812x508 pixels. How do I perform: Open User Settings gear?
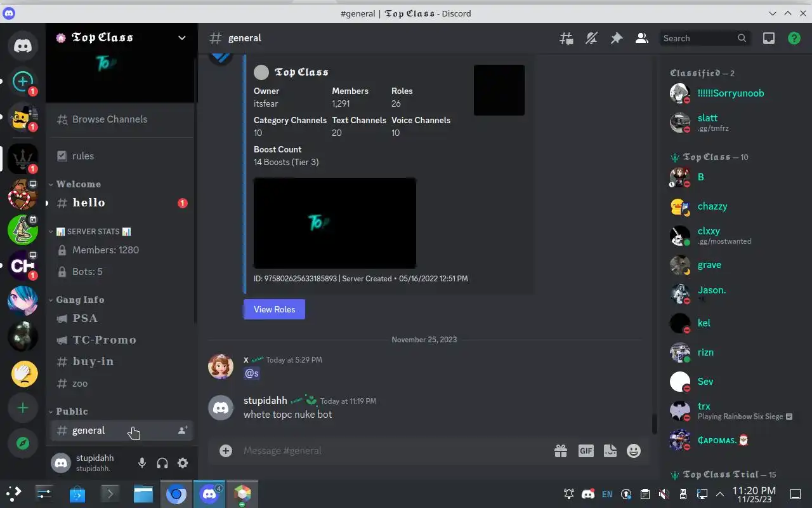point(183,463)
